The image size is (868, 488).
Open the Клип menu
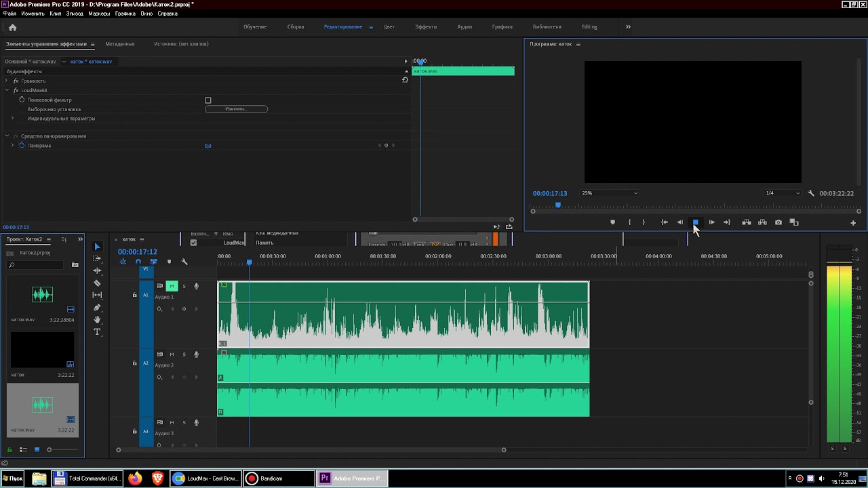[55, 14]
